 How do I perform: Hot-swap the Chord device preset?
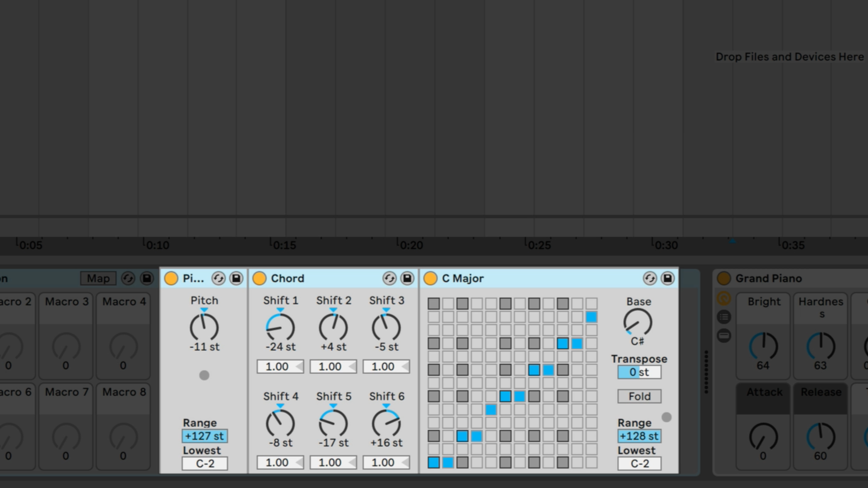[x=390, y=278]
